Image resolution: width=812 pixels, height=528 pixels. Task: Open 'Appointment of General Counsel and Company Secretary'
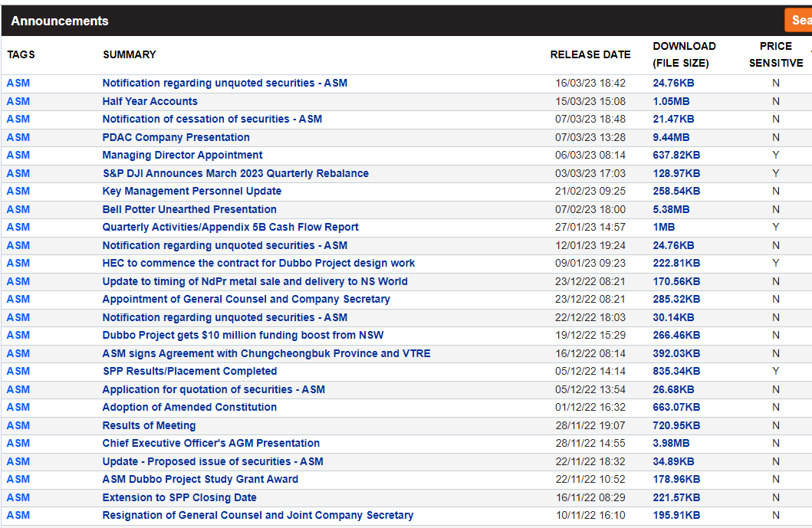pos(246,299)
